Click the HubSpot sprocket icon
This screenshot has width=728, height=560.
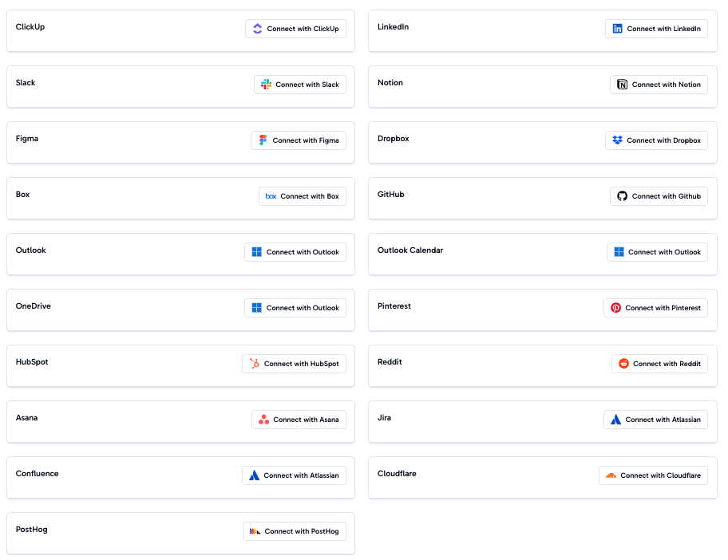[254, 364]
